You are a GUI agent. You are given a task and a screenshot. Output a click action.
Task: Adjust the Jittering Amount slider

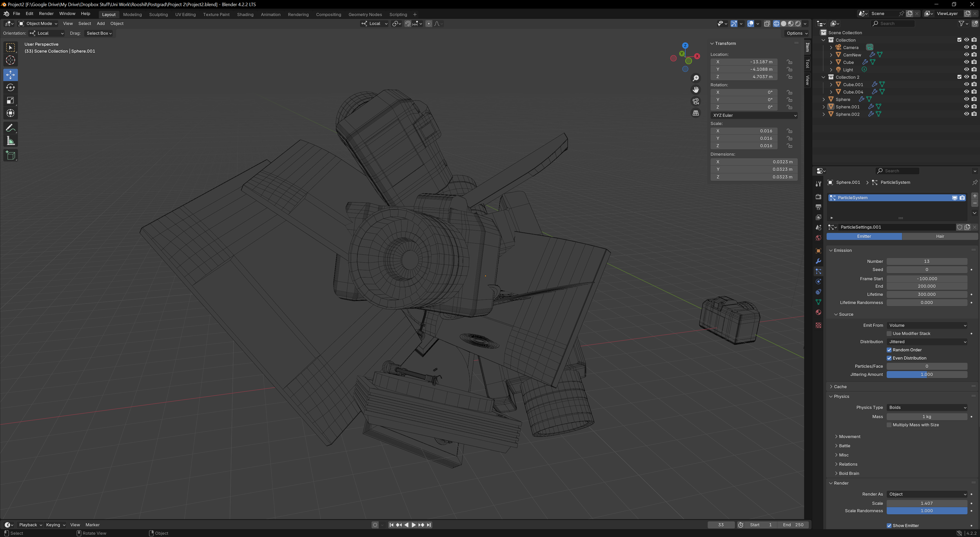click(x=926, y=374)
